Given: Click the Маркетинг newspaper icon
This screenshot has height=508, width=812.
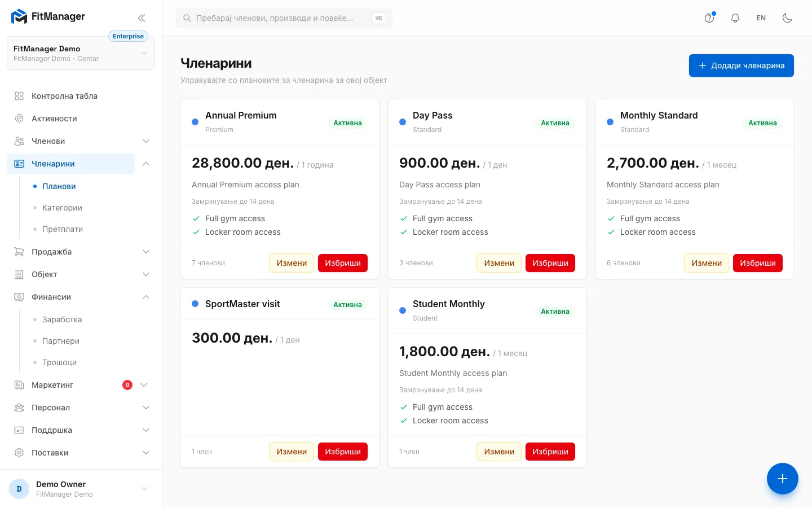Looking at the screenshot, I should pyautogui.click(x=19, y=385).
